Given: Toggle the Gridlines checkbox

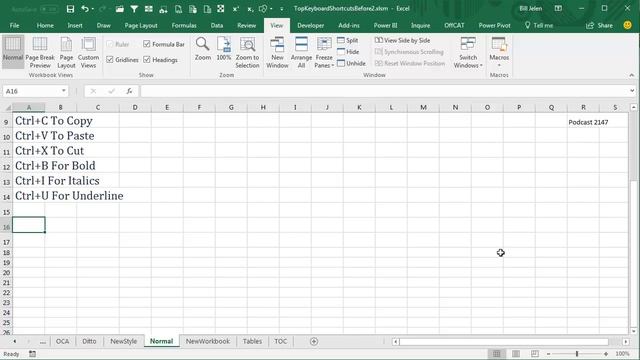Looking at the screenshot, I should click(x=110, y=60).
